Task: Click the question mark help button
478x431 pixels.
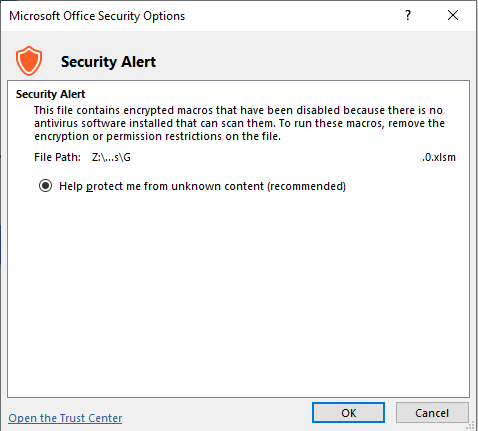Action: [x=408, y=15]
